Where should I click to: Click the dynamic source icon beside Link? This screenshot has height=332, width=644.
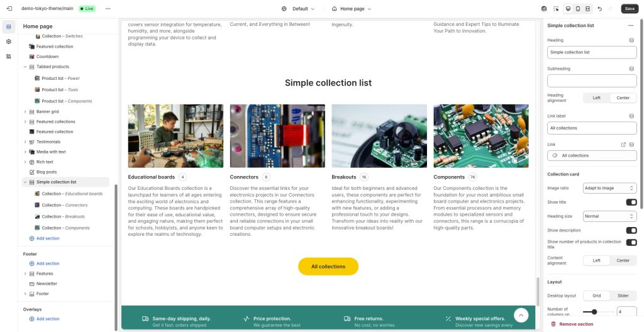(x=631, y=145)
